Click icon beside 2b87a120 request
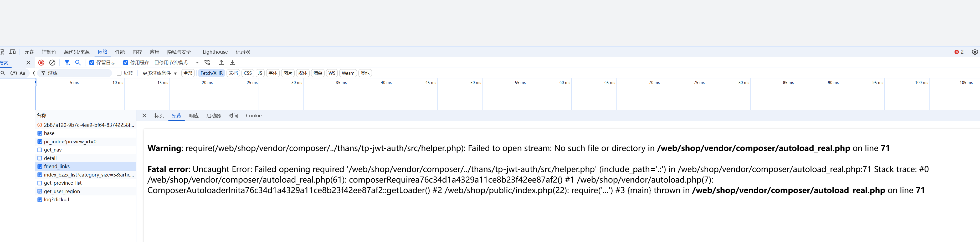This screenshot has width=980, height=242. 40,125
